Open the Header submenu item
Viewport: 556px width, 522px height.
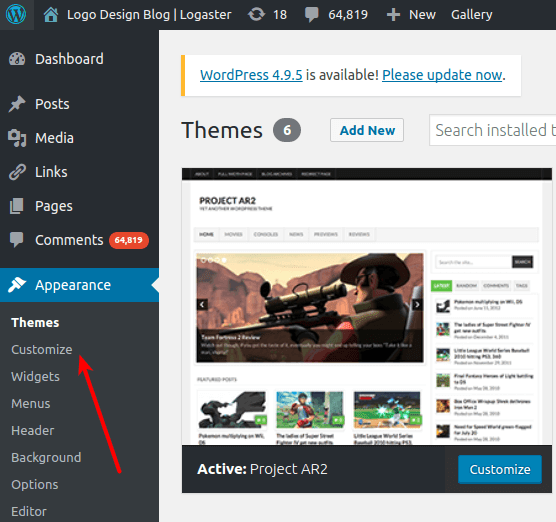pos(33,431)
